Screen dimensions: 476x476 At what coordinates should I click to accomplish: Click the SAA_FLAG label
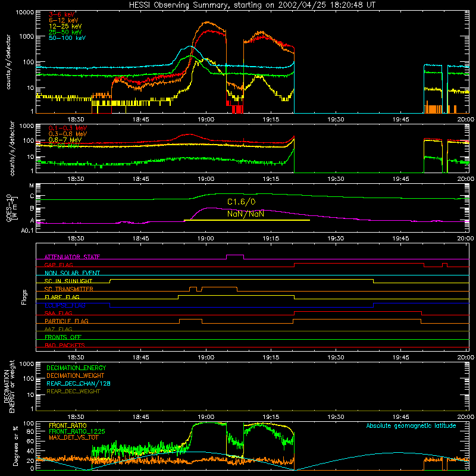58,313
